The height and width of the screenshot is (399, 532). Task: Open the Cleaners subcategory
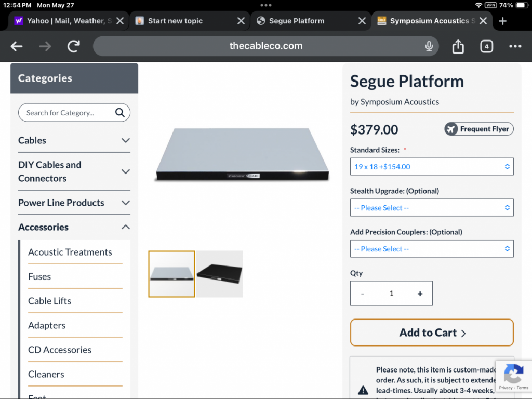46,374
